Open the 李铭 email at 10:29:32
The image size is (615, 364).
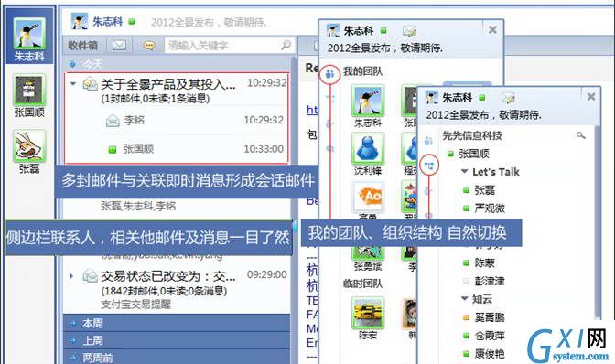point(194,120)
